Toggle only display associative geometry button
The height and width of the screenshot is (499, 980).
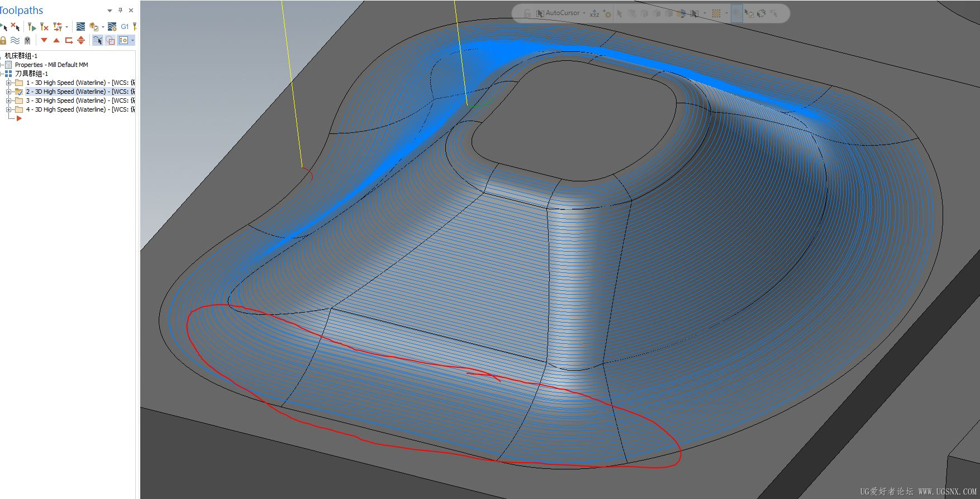[x=110, y=40]
